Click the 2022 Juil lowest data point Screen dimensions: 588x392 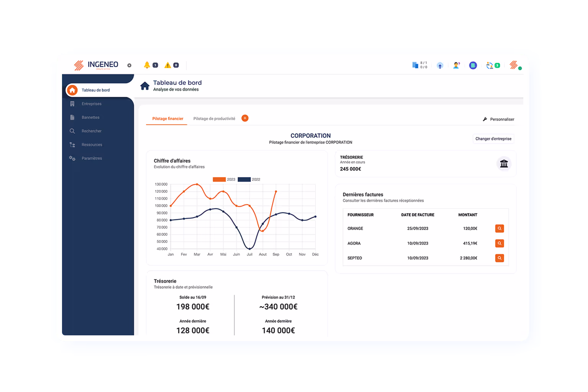pos(250,249)
